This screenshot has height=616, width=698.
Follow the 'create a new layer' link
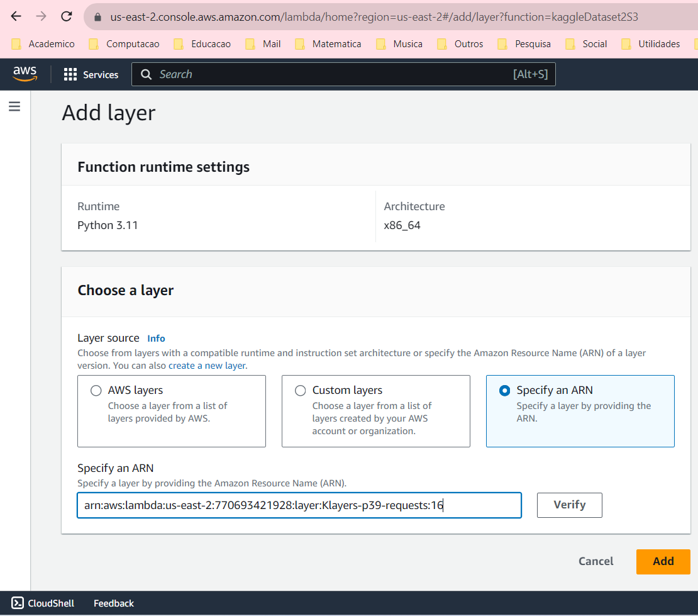pyautogui.click(x=207, y=366)
